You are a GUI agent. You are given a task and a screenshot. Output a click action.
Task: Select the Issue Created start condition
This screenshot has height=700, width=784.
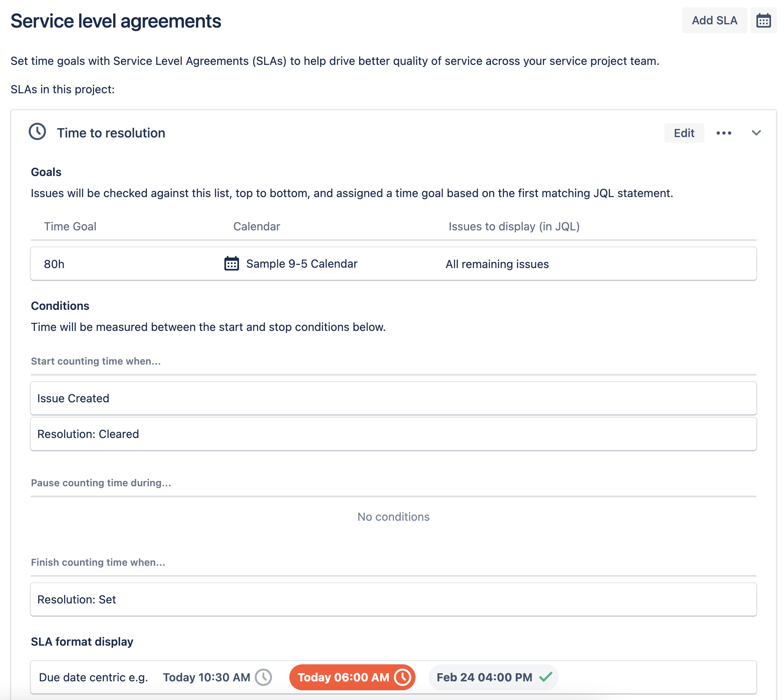pos(73,398)
